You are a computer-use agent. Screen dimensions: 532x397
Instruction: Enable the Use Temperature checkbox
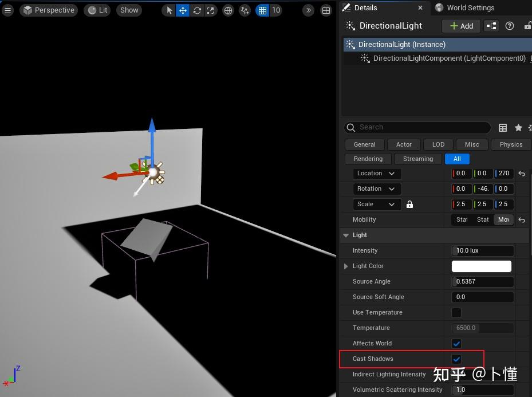(x=456, y=312)
